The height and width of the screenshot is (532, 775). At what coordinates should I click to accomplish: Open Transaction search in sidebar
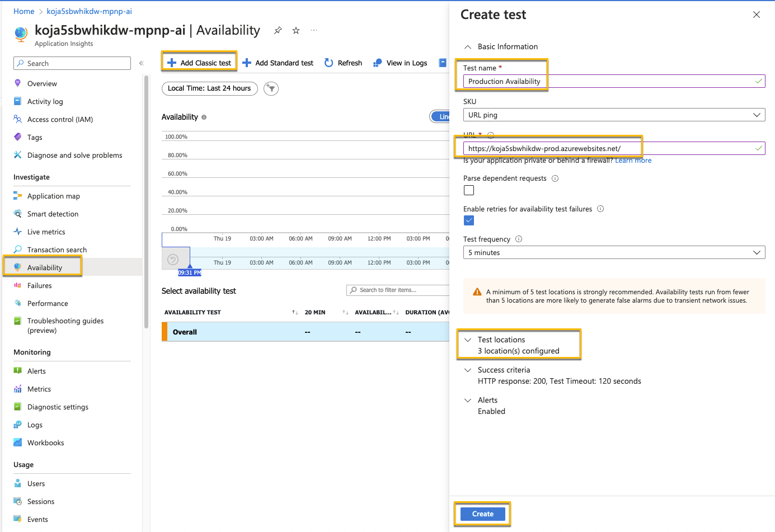pyautogui.click(x=57, y=249)
